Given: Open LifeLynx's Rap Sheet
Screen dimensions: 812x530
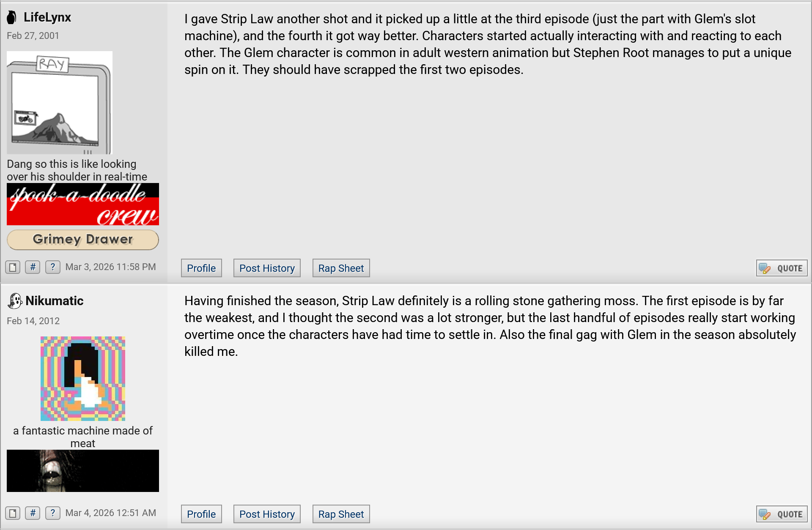Looking at the screenshot, I should coord(341,268).
